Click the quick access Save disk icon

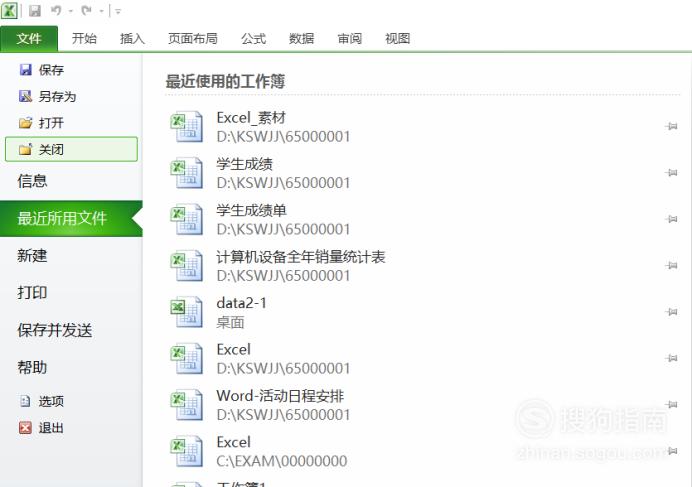tap(35, 11)
